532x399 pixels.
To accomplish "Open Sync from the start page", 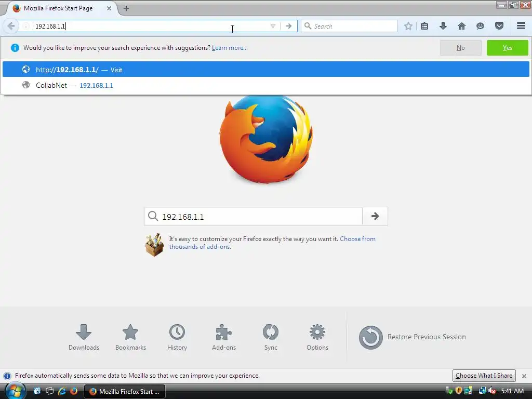I will [x=270, y=337].
